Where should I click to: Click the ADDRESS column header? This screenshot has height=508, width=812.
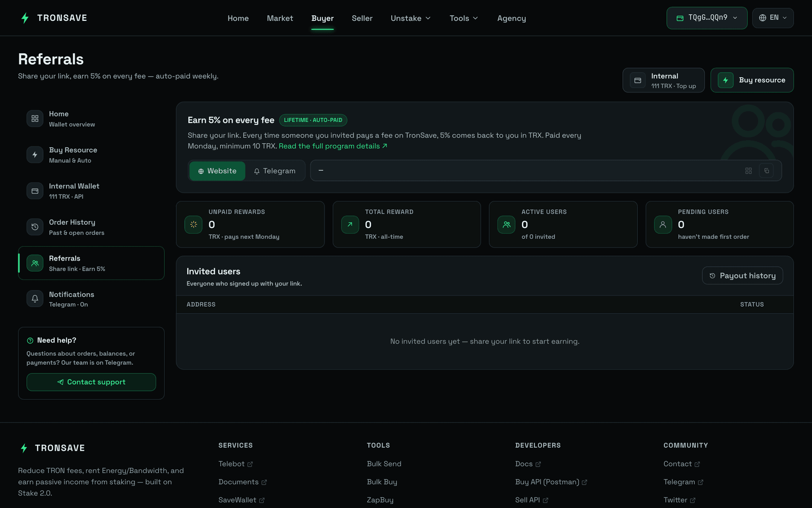point(201,305)
